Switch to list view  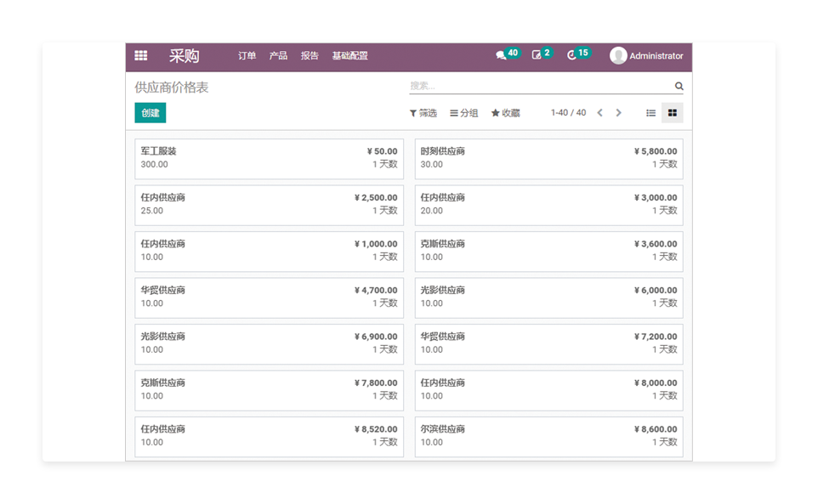[x=650, y=113]
